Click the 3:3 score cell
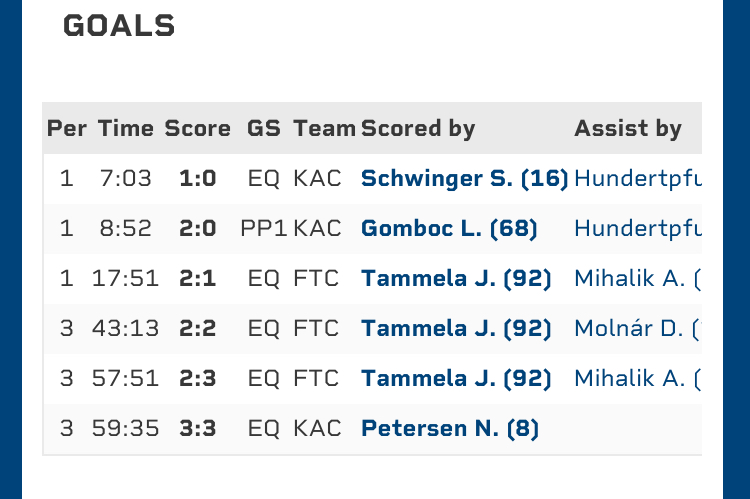The image size is (750, 499). [x=197, y=429]
